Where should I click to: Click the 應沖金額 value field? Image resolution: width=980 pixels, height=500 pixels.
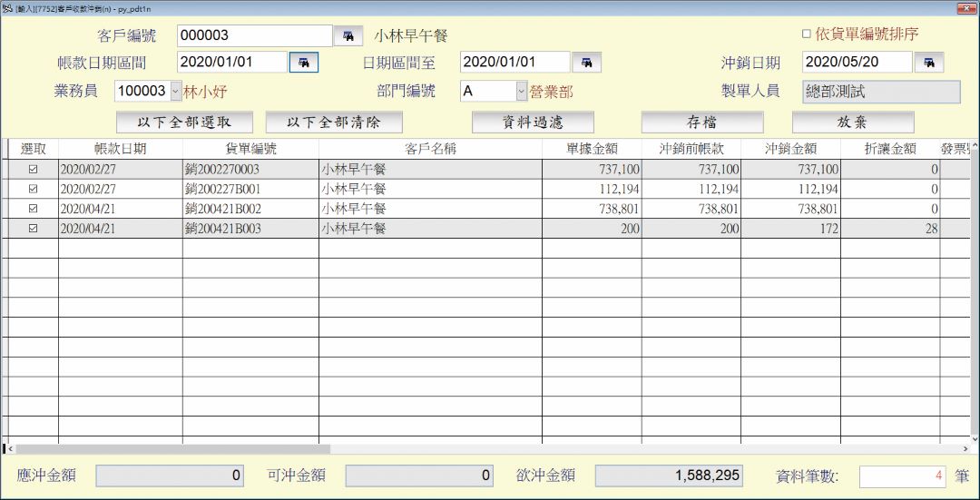tap(170, 476)
